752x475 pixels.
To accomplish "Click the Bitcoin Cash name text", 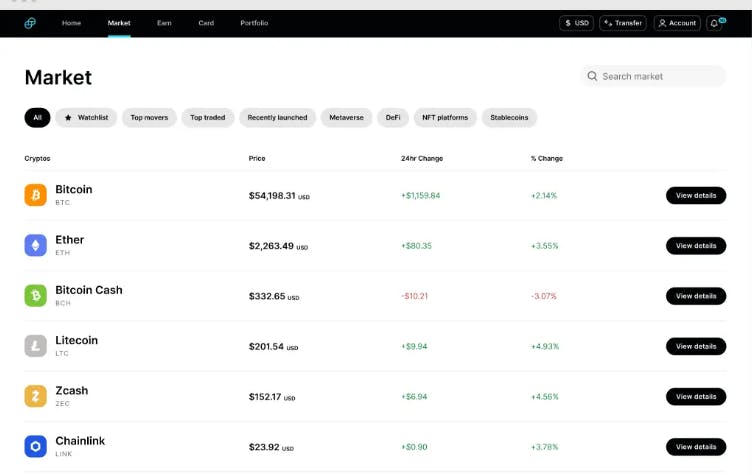I will point(89,290).
